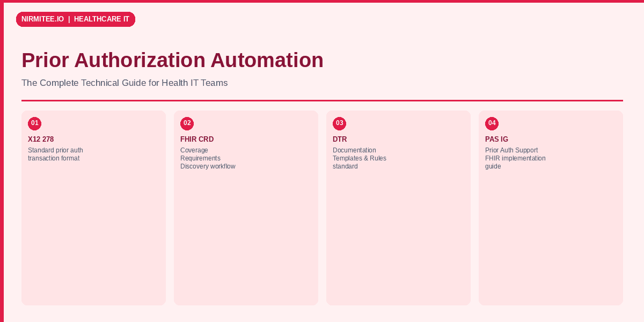Click the 01 number badge
Image resolution: width=644 pixels, height=322 pixels.
34,123
